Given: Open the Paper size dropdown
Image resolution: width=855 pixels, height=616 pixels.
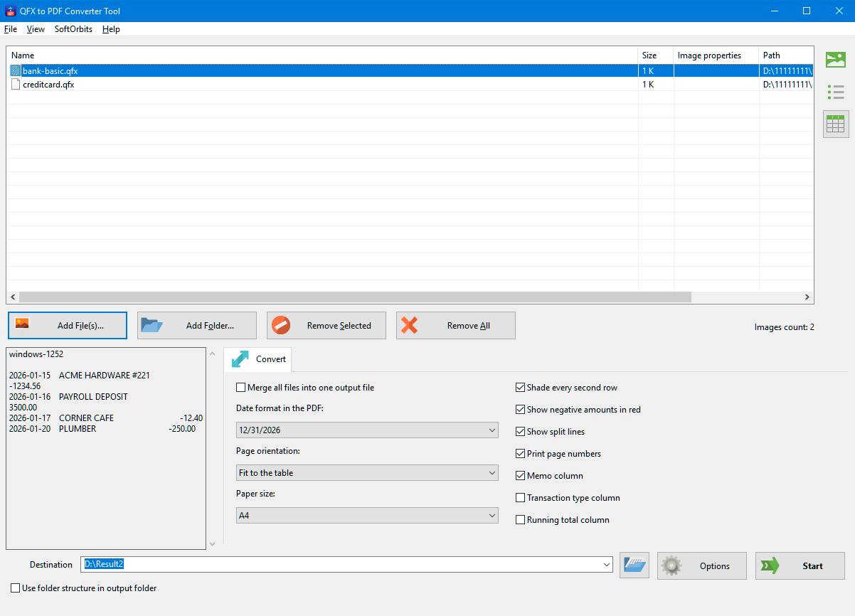Looking at the screenshot, I should (x=367, y=516).
